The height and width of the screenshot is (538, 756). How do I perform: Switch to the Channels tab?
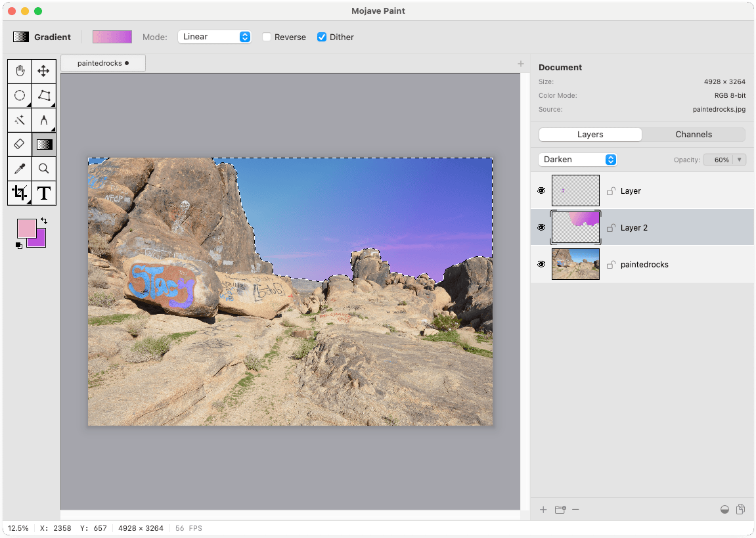coord(694,135)
